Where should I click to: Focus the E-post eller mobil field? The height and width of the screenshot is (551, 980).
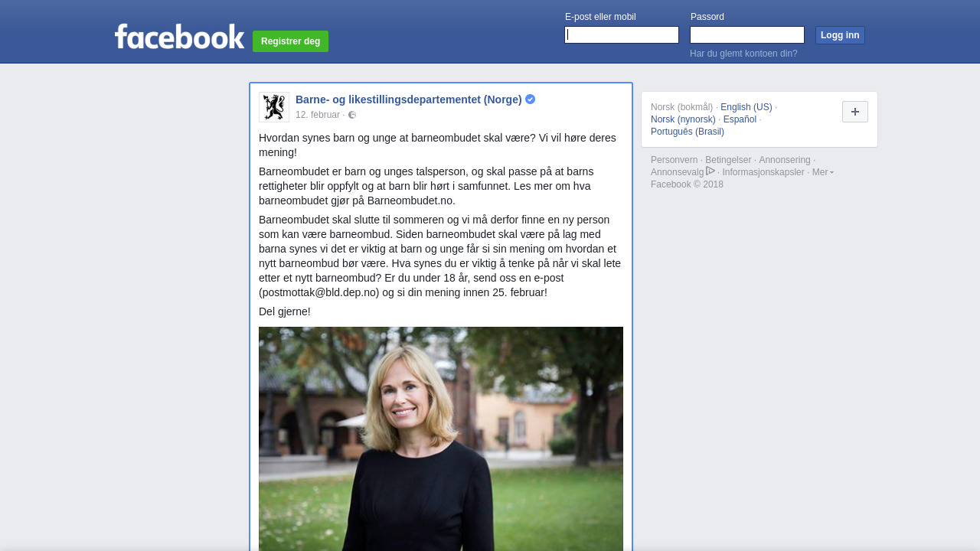[622, 35]
